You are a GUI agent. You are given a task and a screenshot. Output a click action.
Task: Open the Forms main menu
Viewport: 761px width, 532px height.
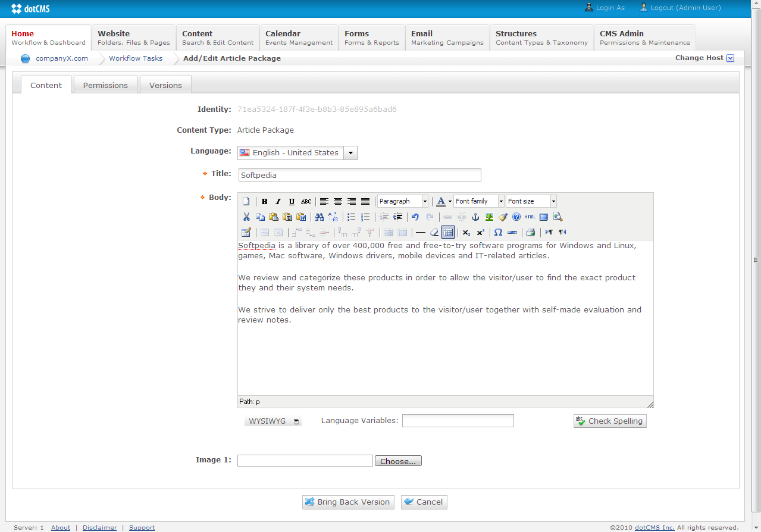[372, 37]
